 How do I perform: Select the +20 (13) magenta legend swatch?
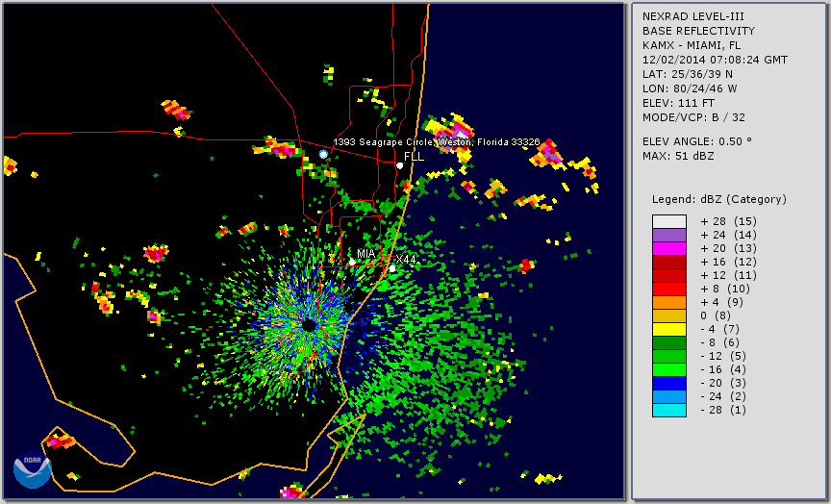[669, 248]
